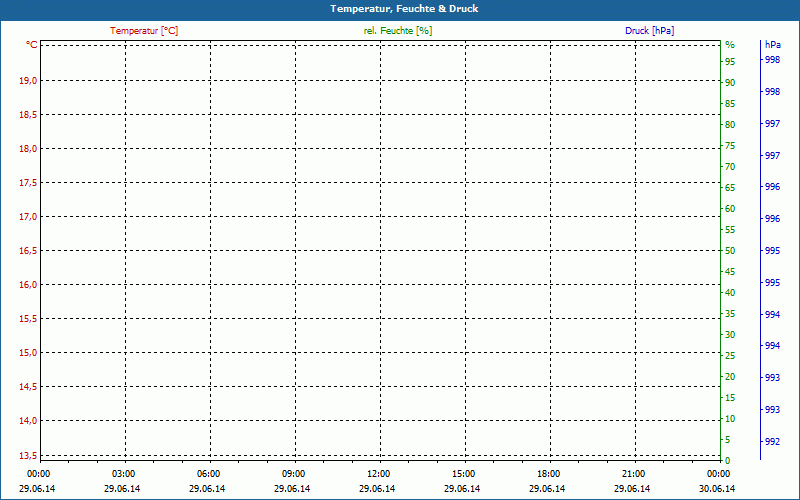Click temperature axis value 17,5
This screenshot has height=500, width=800.
pos(28,183)
